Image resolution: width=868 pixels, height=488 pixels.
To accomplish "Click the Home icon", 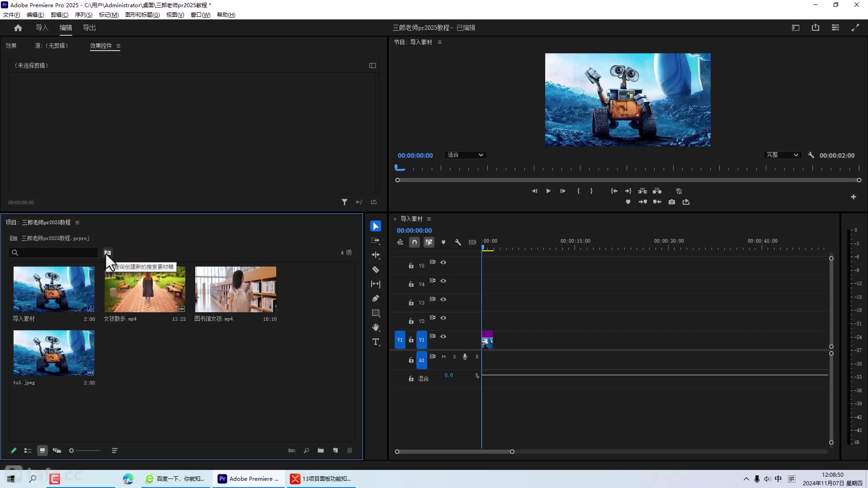I will pos(18,28).
